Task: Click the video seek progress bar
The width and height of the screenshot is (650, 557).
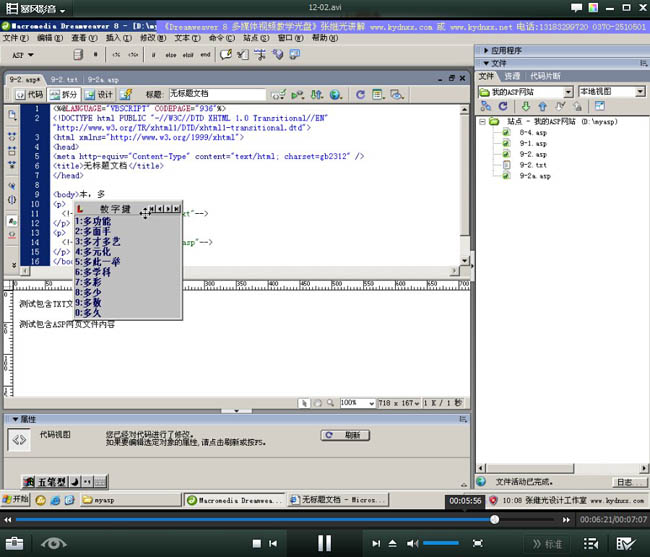Action: 284,519
